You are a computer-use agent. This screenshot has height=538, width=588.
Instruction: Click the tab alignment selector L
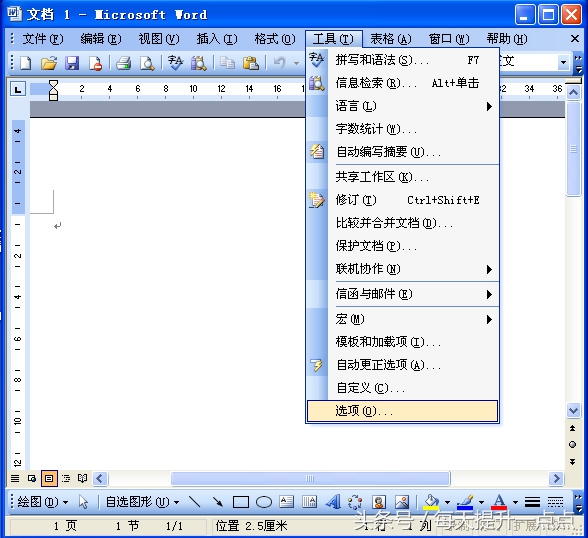[18, 89]
